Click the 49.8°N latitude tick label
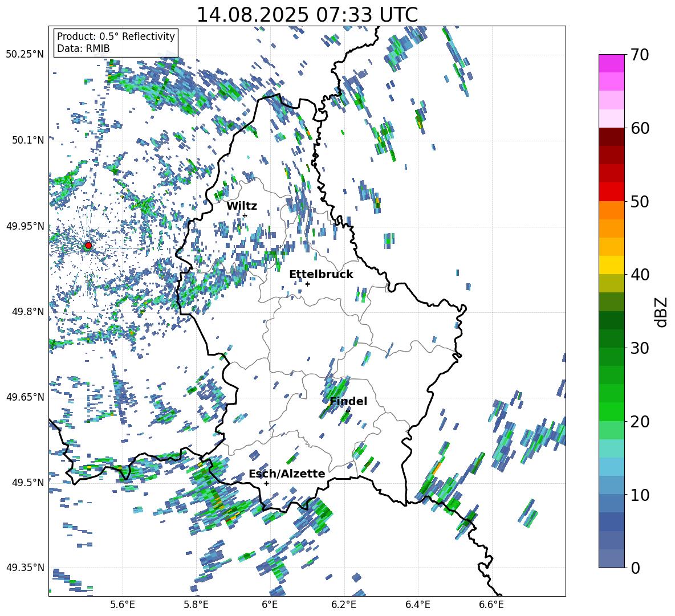The image size is (675, 616). coord(28,311)
